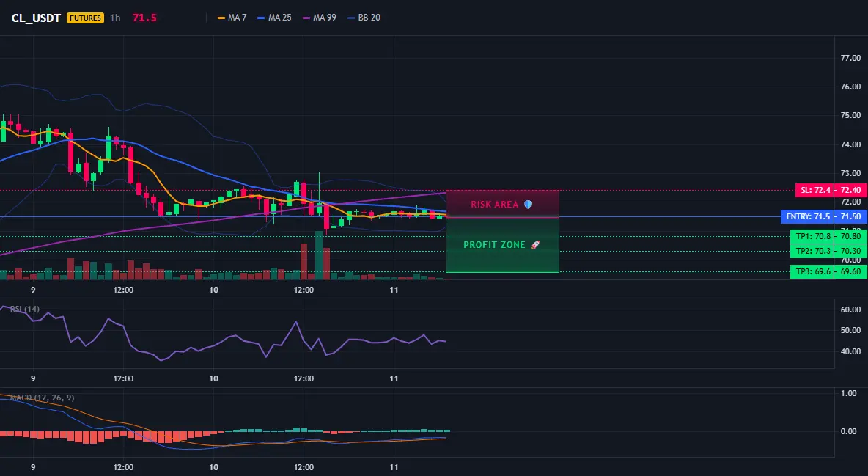868x476 pixels.
Task: Click the red 71.5 last price in header
Action: click(x=144, y=18)
